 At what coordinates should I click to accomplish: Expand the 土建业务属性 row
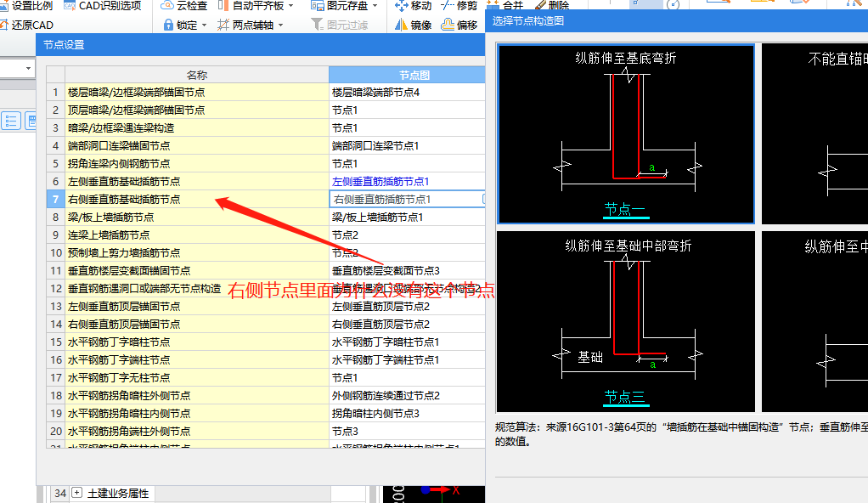77,493
